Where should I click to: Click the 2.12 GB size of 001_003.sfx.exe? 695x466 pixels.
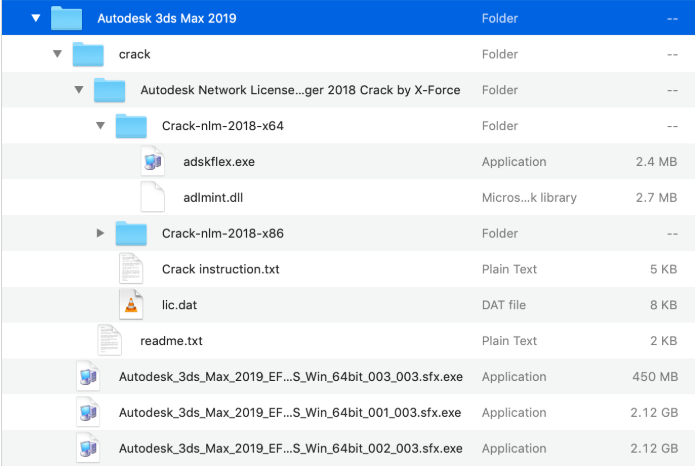(654, 412)
